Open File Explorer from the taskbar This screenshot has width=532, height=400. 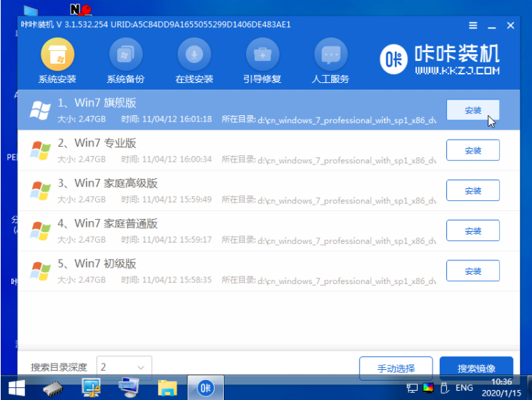click(167, 388)
